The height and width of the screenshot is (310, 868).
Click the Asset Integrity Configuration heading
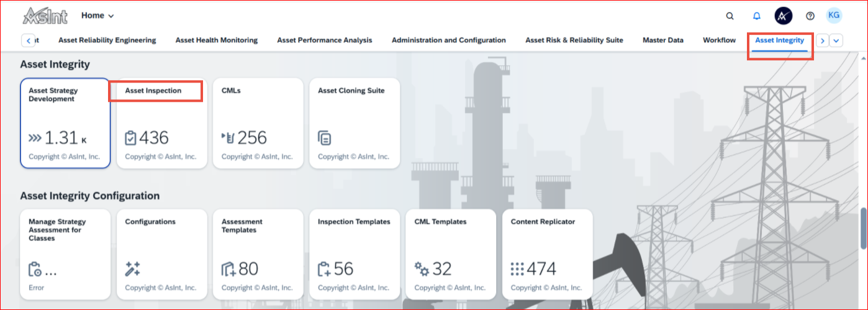pyautogui.click(x=90, y=196)
